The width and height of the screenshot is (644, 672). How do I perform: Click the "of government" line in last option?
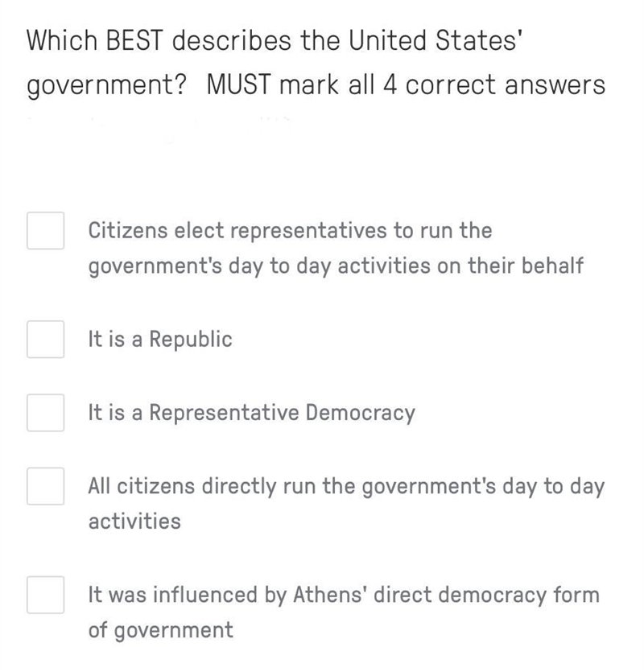[x=160, y=631]
